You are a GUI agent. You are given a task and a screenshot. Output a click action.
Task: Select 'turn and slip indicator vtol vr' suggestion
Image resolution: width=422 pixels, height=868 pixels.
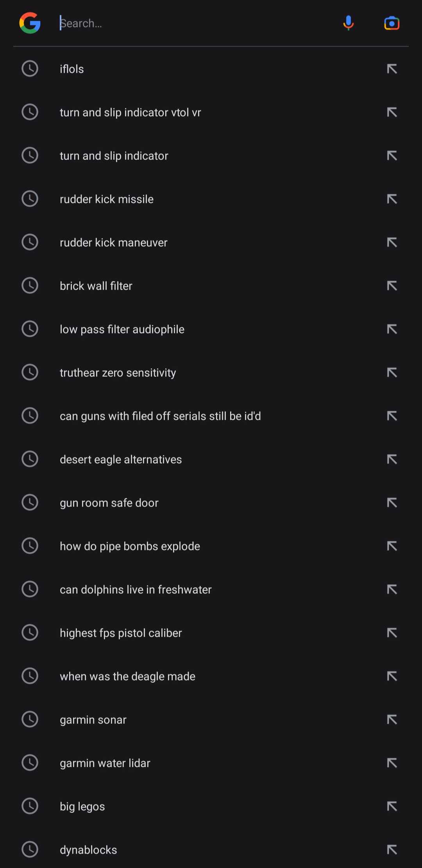211,112
